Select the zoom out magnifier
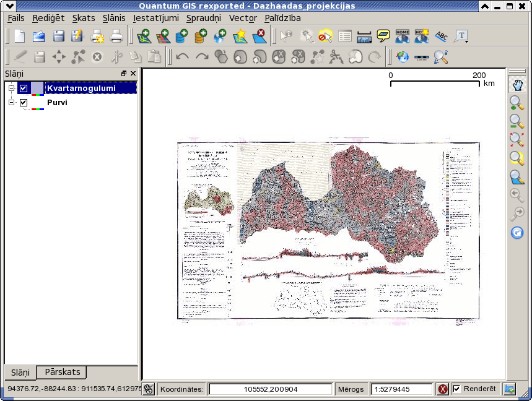Screen dimensions: 532x401 [517, 121]
